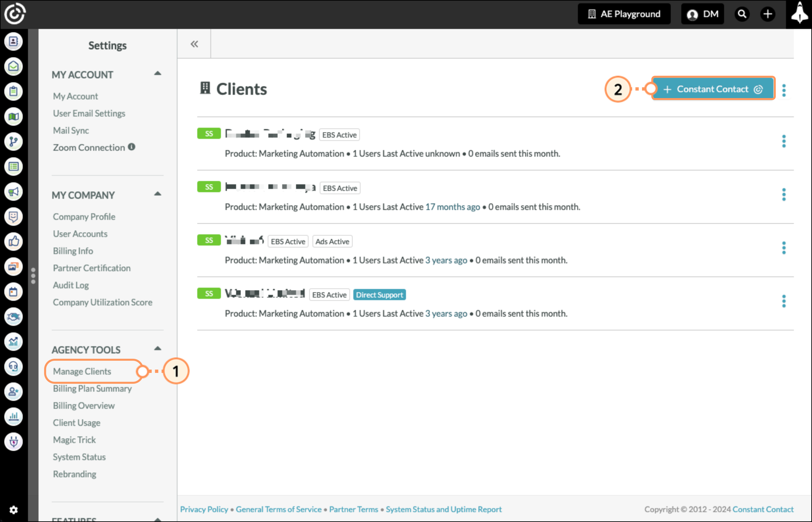Open the growth chart sidebar icon
The image size is (812, 522).
[x=13, y=342]
